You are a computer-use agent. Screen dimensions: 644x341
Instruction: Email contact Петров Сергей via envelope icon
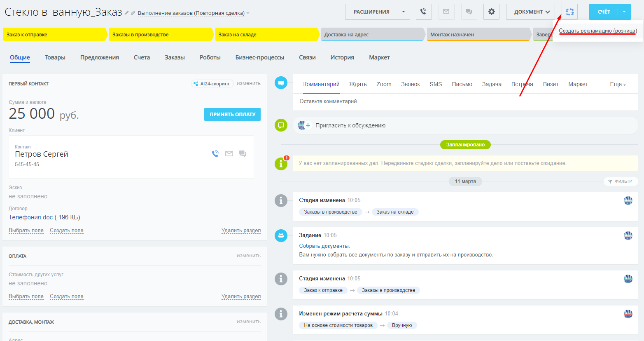point(229,154)
